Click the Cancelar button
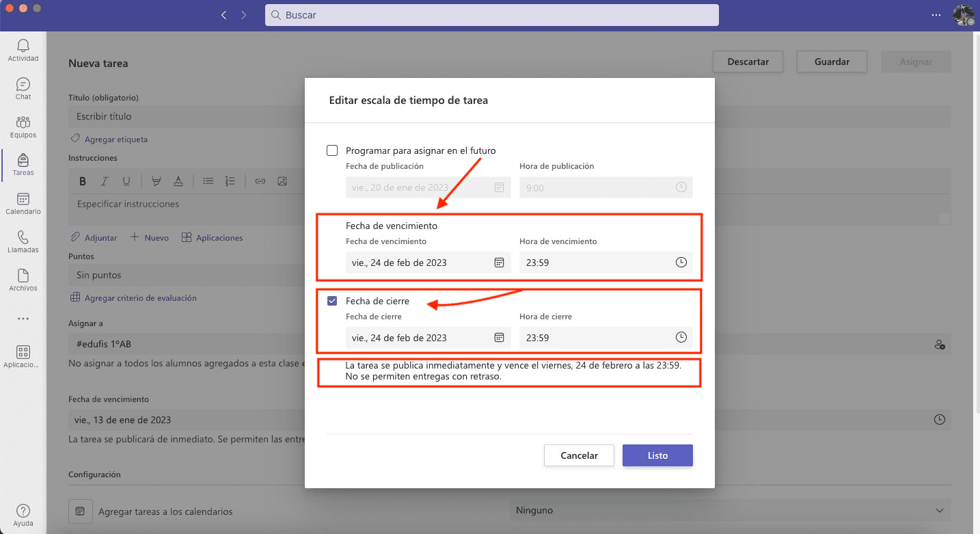Viewport: 980px width, 534px height. click(579, 455)
